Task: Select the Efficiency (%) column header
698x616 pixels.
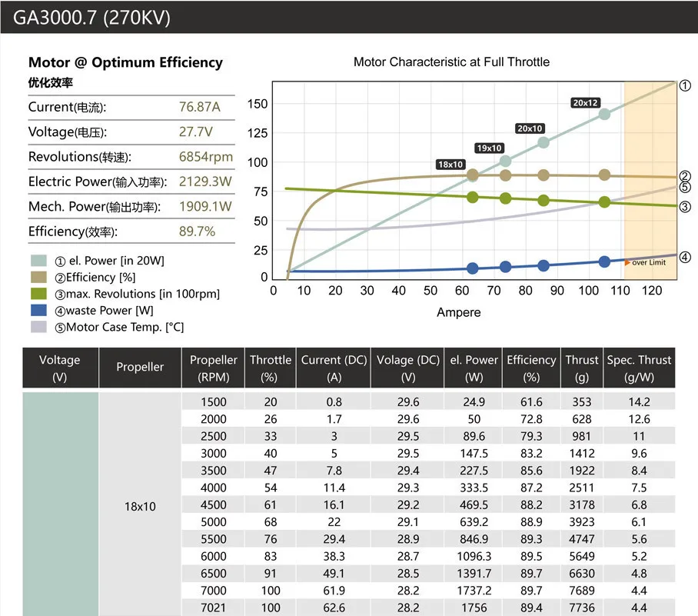Action: point(530,368)
